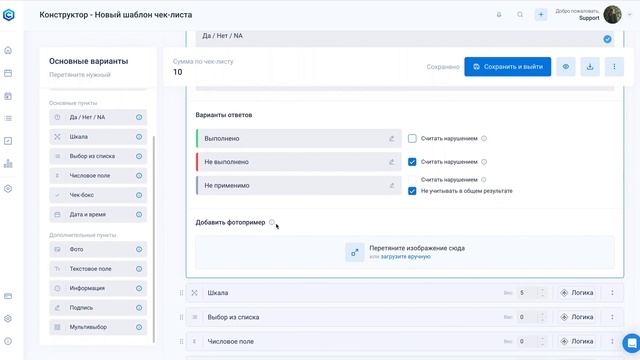640x360 pixels.
Task: Click info icon for Да / Нет / NA item
Action: 139,117
